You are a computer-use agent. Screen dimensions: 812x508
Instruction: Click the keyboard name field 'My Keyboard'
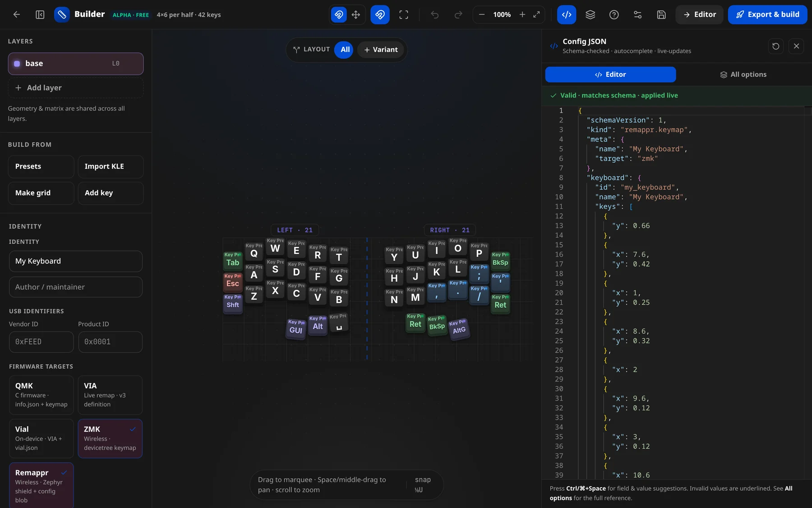pyautogui.click(x=76, y=261)
